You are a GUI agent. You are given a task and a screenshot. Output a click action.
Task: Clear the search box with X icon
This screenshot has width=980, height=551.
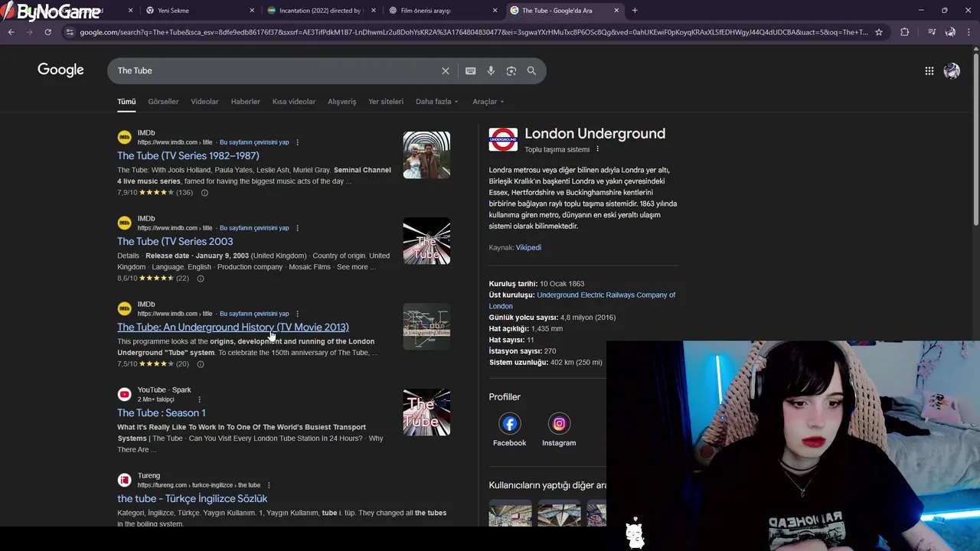click(x=446, y=70)
